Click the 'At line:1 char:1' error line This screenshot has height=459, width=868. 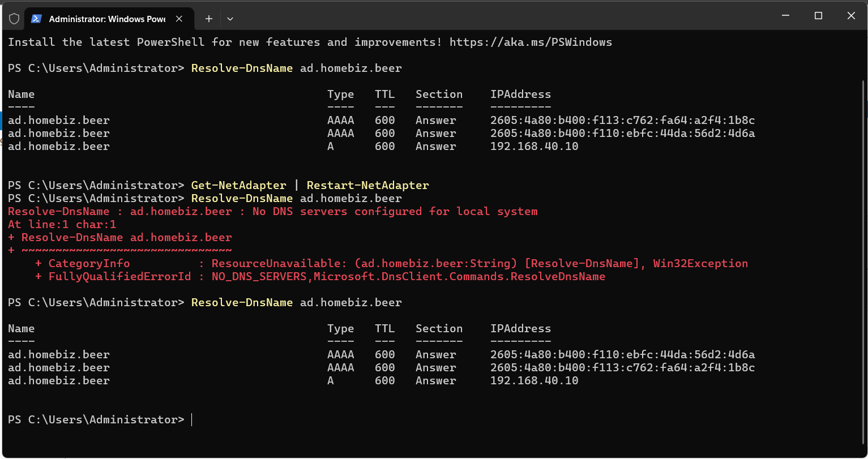pyautogui.click(x=62, y=224)
